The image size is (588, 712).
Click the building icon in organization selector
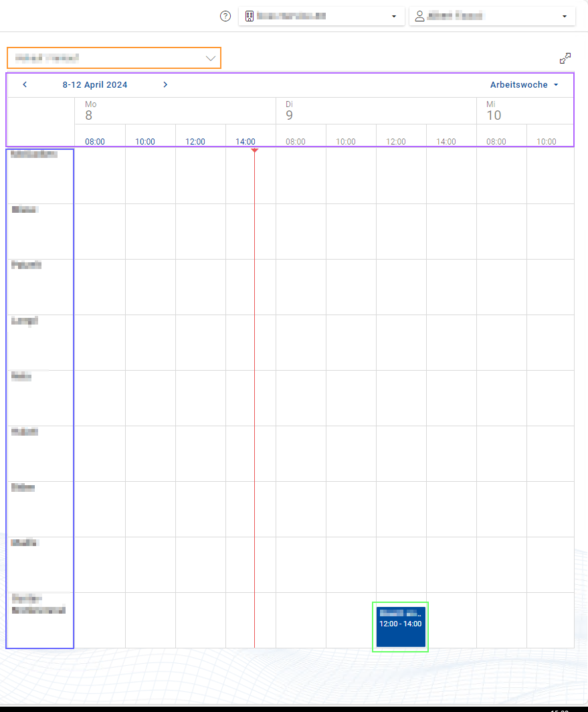tap(250, 16)
